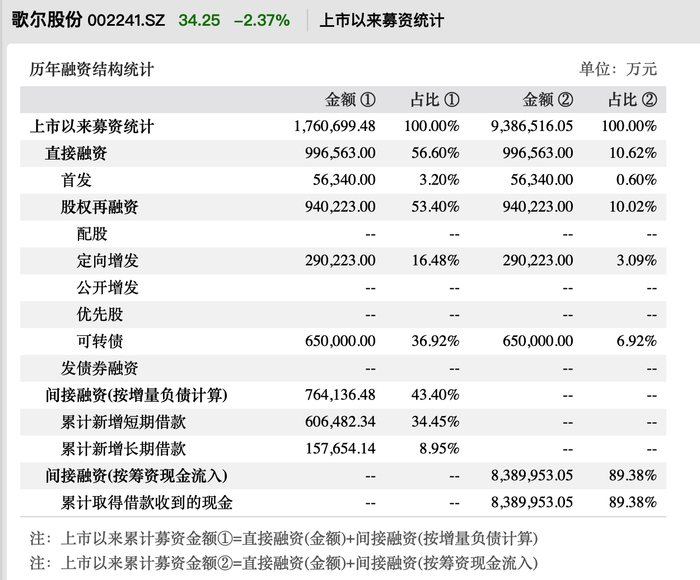Viewport: 700px width, 580px height.
Task: Click the 10.02% equity refinancing cell
Action: [633, 206]
